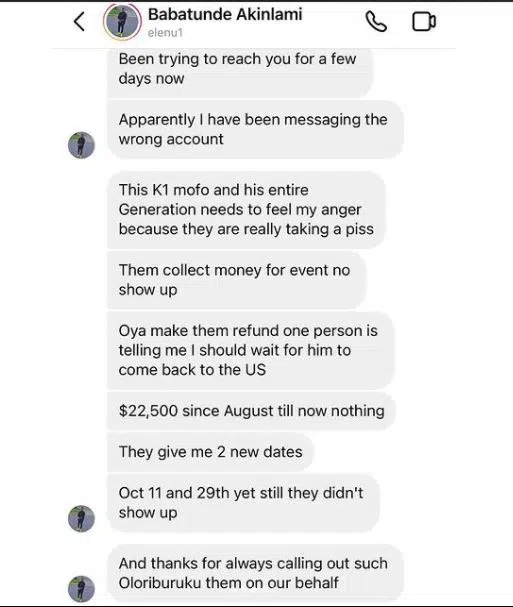The image size is (513, 607).
Task: Select "Oya make them refund" message
Action: 250,350
